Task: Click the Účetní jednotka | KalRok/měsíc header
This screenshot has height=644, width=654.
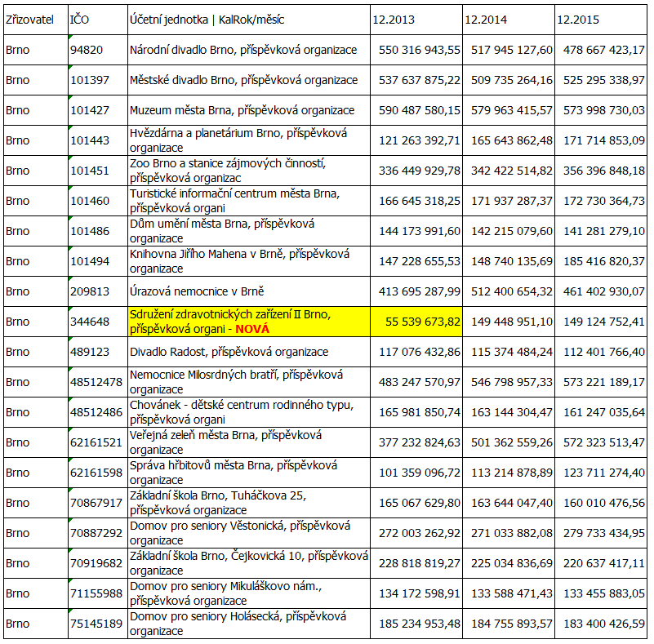Action: pyautogui.click(x=249, y=20)
